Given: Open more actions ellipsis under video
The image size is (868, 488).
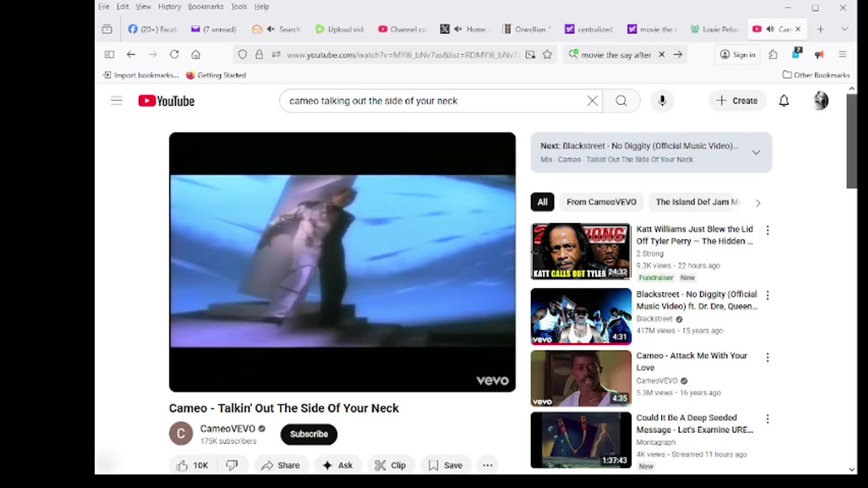Looking at the screenshot, I should (x=487, y=465).
